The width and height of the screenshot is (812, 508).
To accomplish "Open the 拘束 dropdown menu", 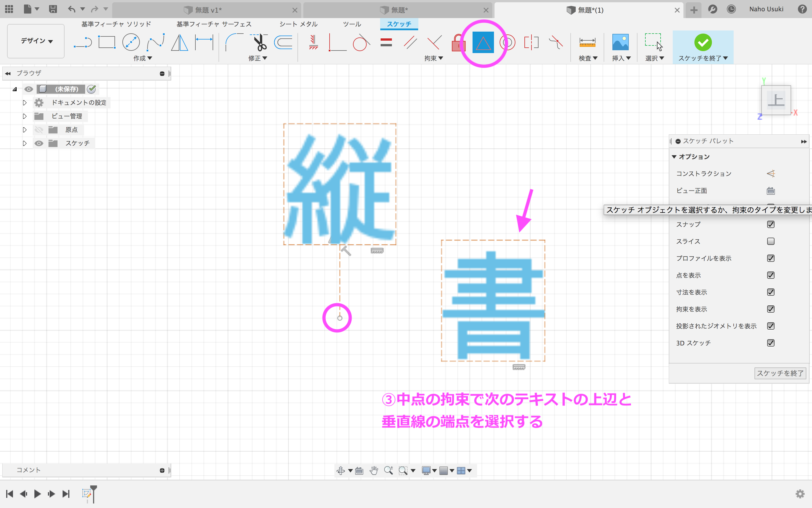I will coord(434,58).
